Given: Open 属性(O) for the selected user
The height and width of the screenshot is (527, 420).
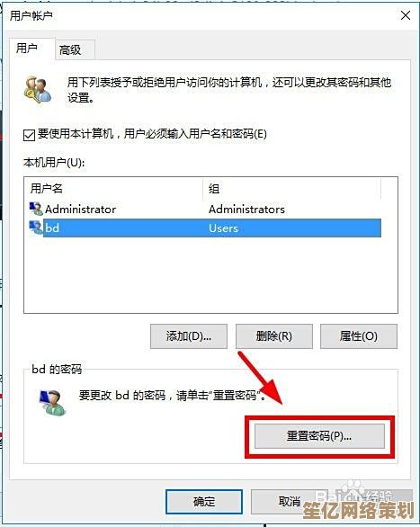Looking at the screenshot, I should click(359, 336).
